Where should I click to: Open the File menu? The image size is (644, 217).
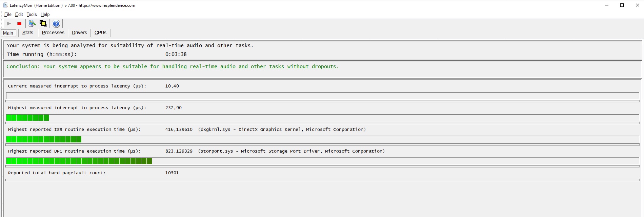[8, 14]
